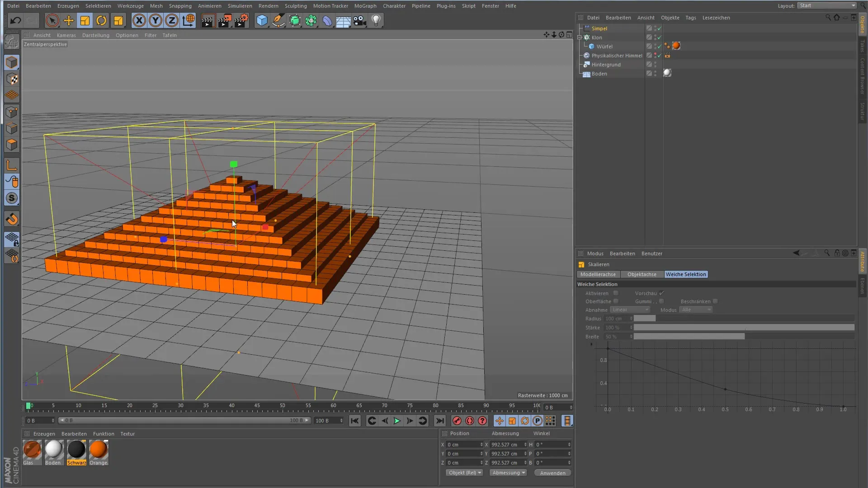Open the Abnahme Linear dropdown
The height and width of the screenshot is (488, 868).
pos(630,310)
